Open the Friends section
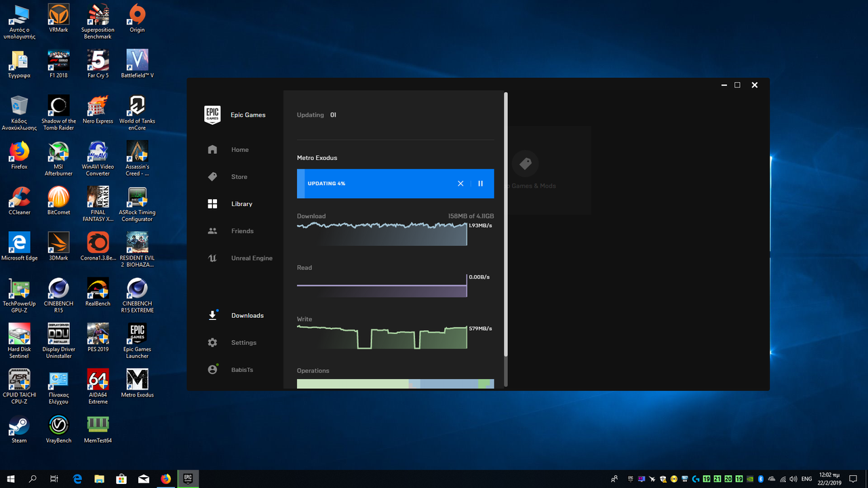868x488 pixels. (x=242, y=231)
